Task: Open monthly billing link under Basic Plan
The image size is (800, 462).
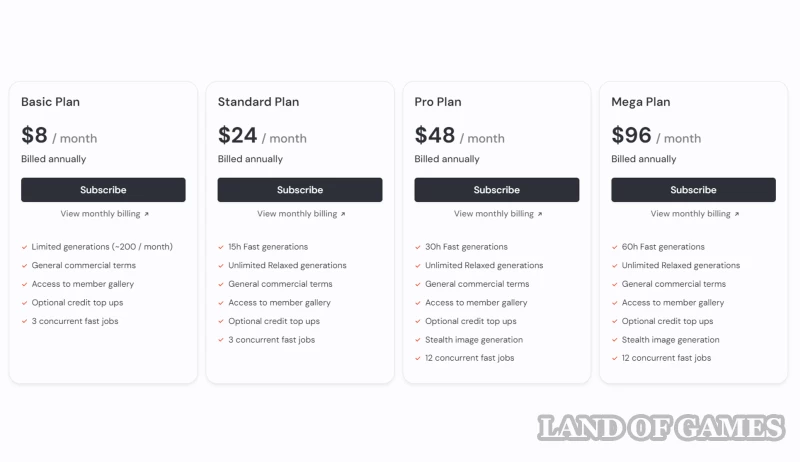Action: tap(104, 214)
